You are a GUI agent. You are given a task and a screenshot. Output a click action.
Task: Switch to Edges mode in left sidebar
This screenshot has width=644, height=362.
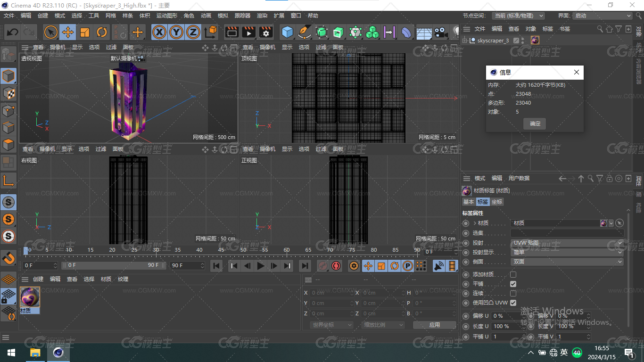click(x=8, y=127)
